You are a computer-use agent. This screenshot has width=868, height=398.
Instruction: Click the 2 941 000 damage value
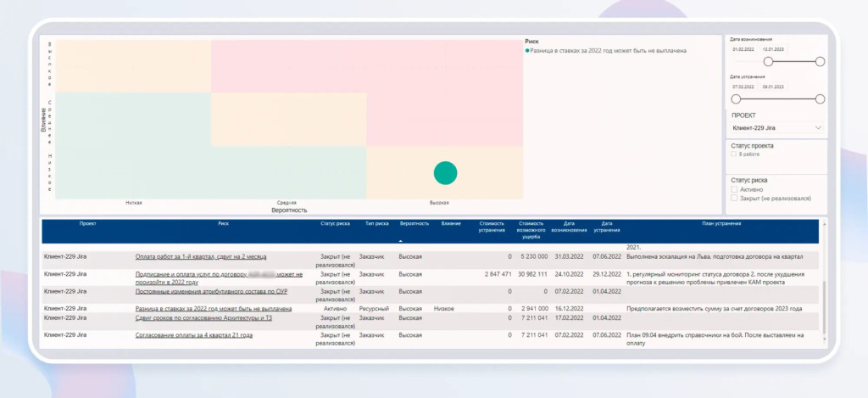coord(535,309)
